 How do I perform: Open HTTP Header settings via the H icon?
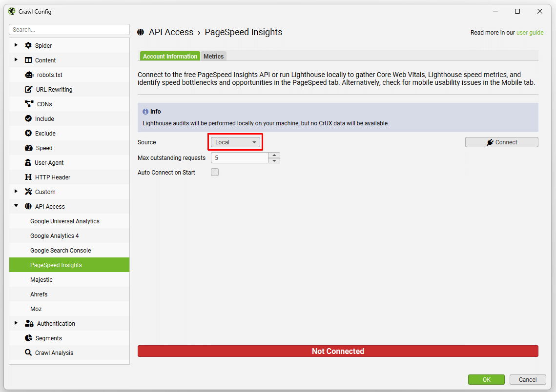point(28,176)
